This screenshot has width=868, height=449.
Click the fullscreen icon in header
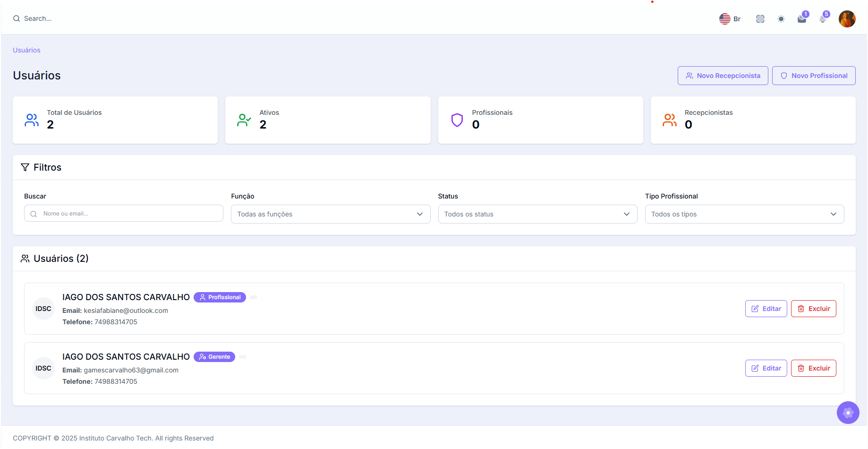(760, 19)
